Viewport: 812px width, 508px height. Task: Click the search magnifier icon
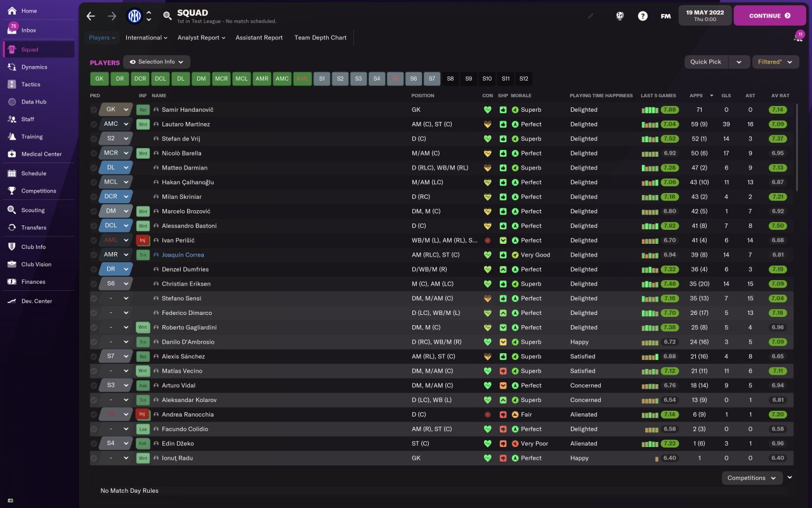167,16
